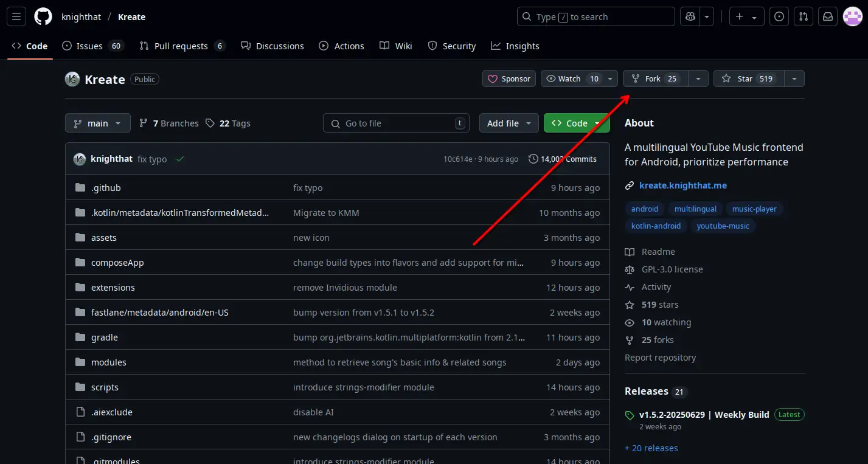
Task: Switch to the Insights tab
Action: (x=515, y=46)
